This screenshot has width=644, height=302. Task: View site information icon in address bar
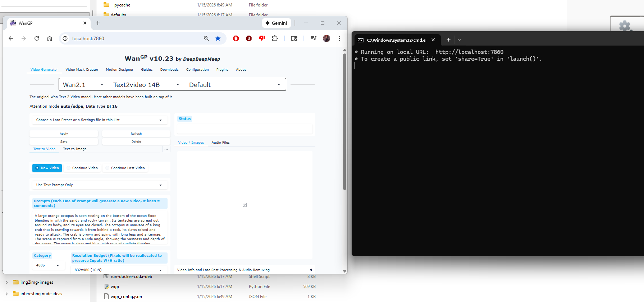pyautogui.click(x=65, y=38)
